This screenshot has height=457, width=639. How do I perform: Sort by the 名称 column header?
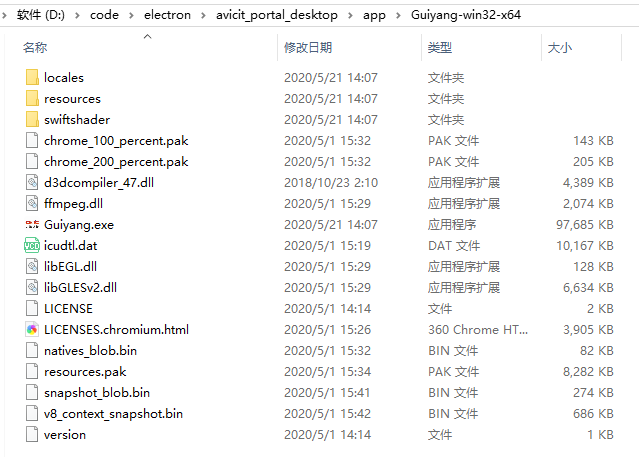click(x=35, y=47)
